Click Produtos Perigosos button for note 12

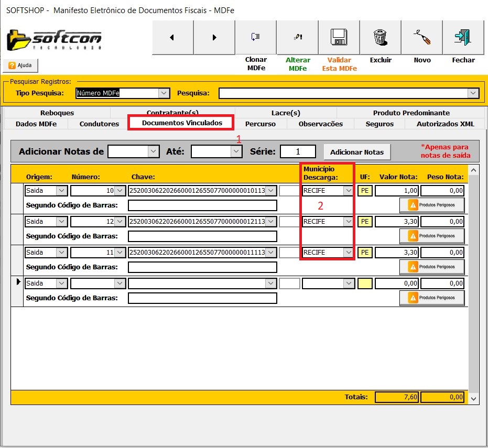(x=432, y=236)
